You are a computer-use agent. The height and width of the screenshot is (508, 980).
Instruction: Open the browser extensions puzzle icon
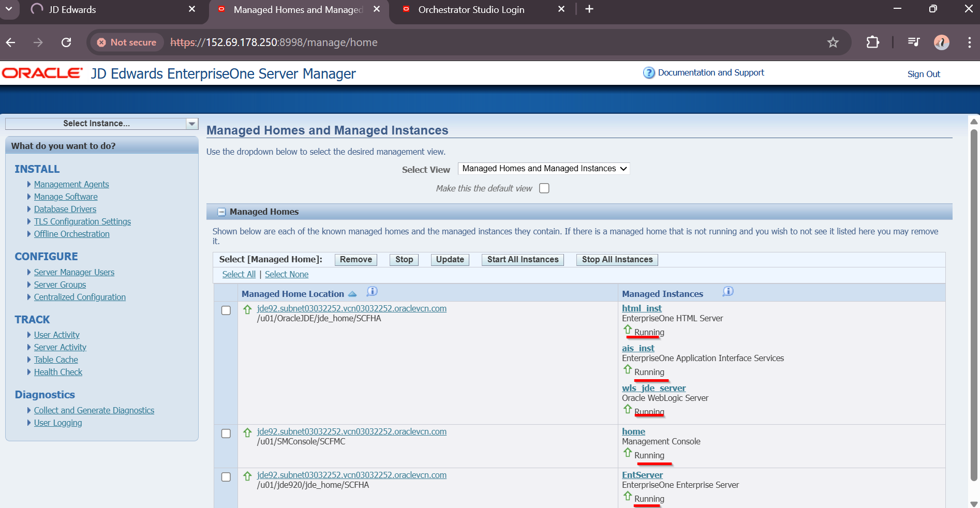pyautogui.click(x=872, y=42)
